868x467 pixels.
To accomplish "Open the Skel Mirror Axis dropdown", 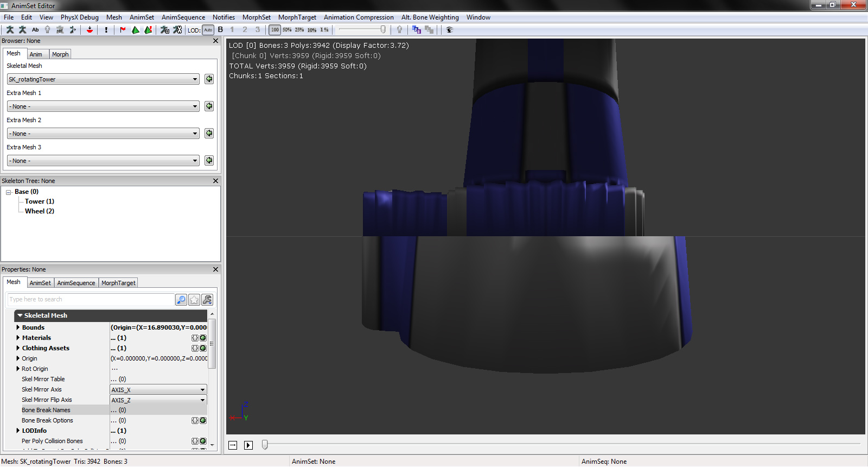I will coord(158,390).
